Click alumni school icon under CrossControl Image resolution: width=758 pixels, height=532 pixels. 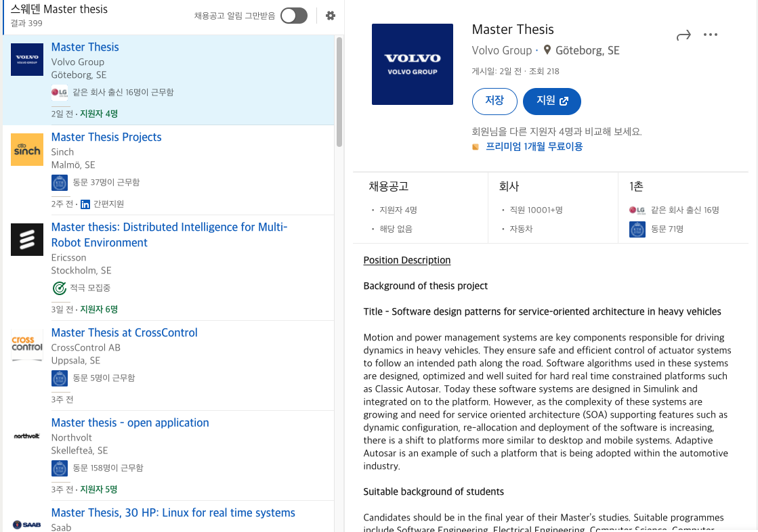[60, 378]
